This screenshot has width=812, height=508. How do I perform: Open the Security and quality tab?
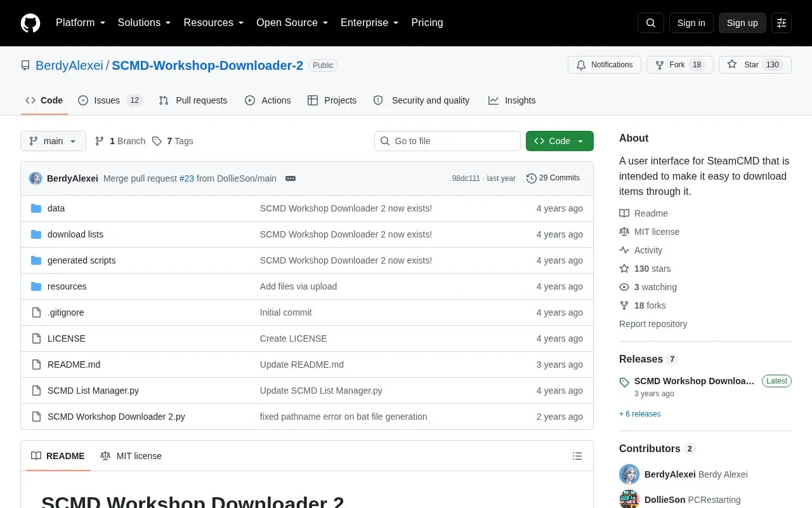pos(421,100)
